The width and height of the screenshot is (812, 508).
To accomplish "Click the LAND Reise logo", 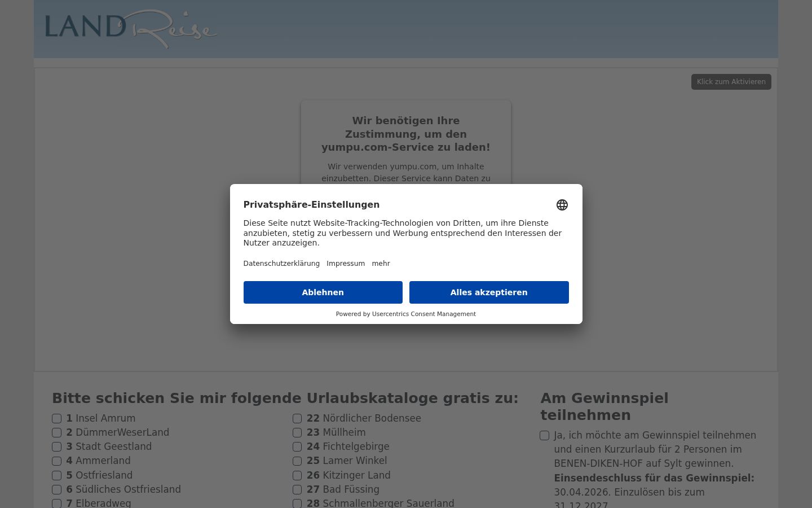I will [131, 29].
